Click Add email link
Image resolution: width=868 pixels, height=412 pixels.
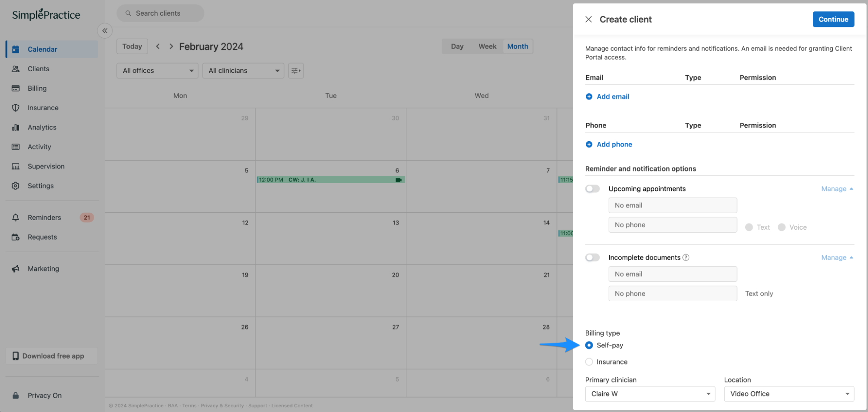coord(613,96)
